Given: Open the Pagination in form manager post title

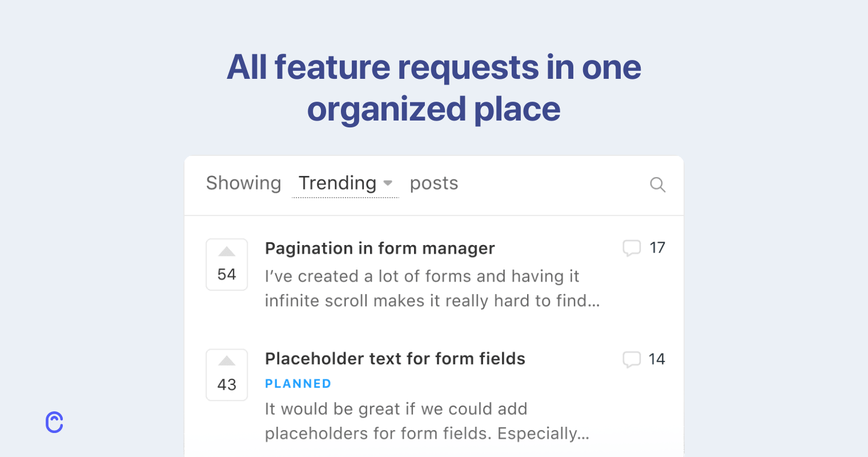Looking at the screenshot, I should (x=380, y=248).
